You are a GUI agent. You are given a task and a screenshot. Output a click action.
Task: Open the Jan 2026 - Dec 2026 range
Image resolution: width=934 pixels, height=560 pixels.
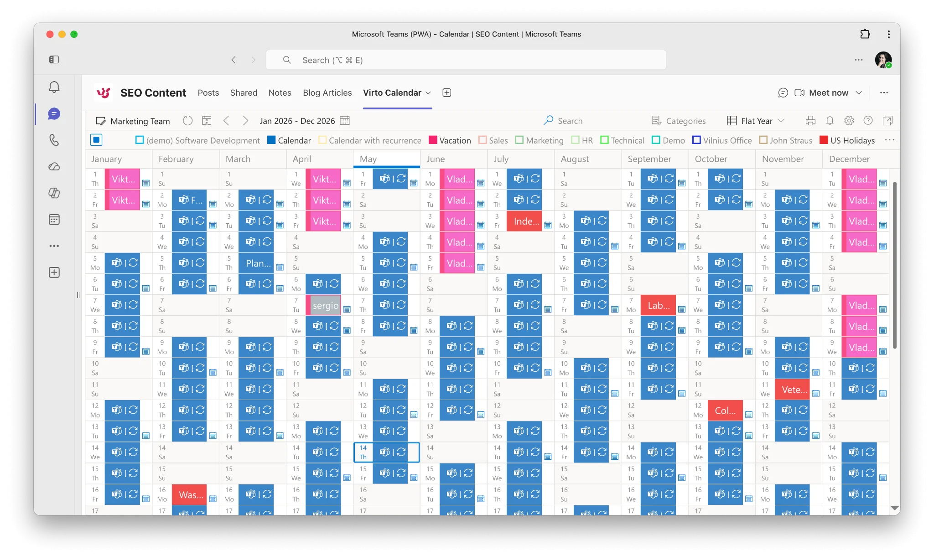point(297,121)
